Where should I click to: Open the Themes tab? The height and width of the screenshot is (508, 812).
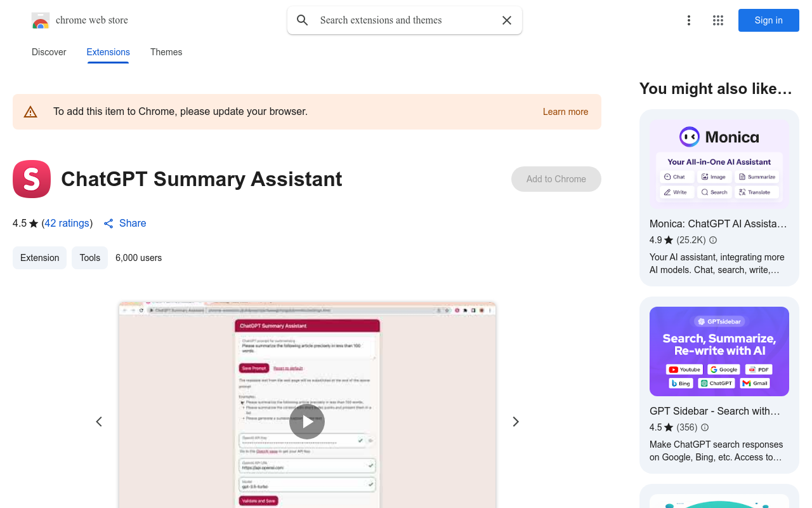(166, 52)
